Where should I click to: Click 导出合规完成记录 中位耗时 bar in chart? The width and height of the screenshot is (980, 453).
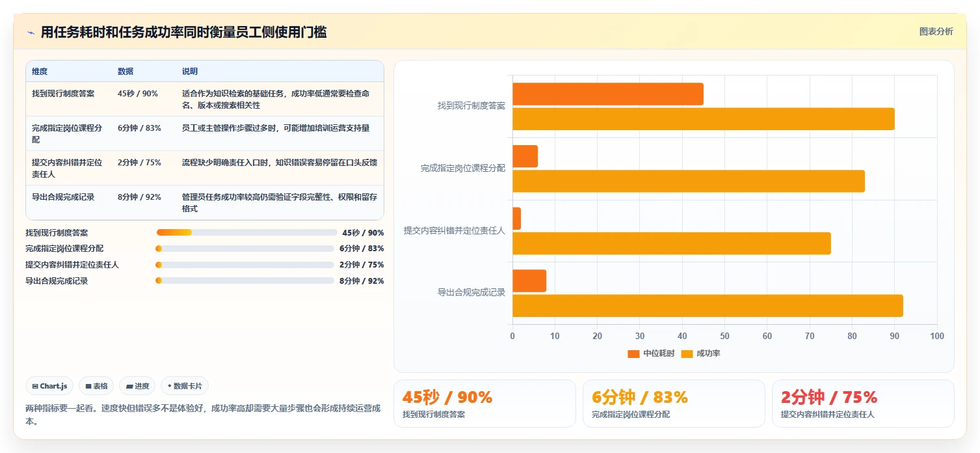pos(529,281)
